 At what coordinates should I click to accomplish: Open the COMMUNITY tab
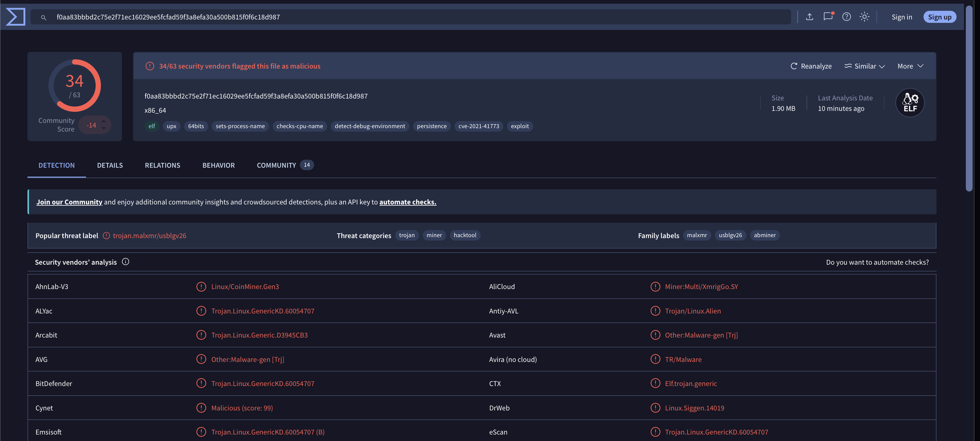click(x=285, y=165)
